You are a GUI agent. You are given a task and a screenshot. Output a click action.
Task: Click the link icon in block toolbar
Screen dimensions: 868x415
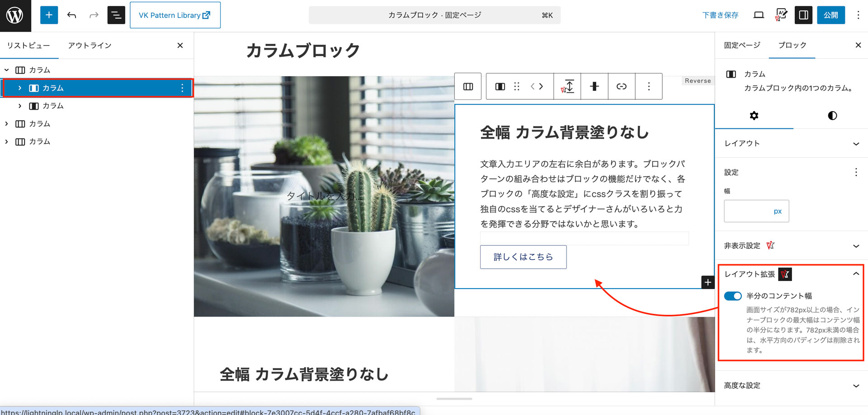[622, 86]
